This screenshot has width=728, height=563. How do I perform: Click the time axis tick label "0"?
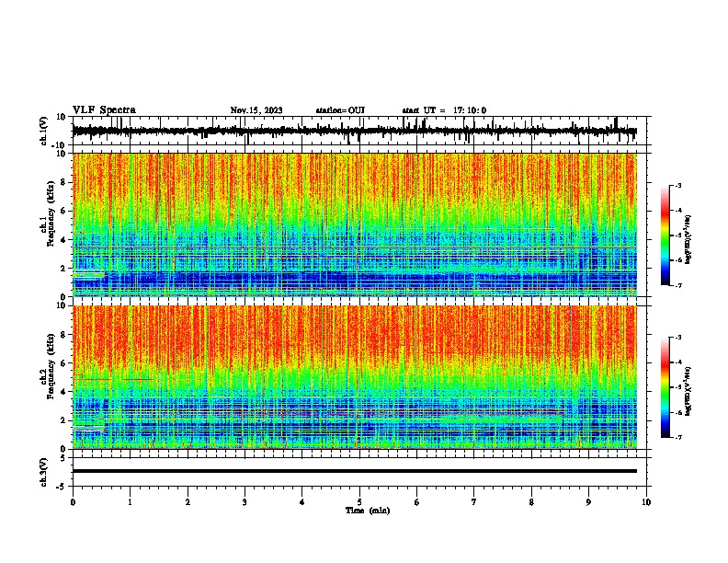(73, 502)
